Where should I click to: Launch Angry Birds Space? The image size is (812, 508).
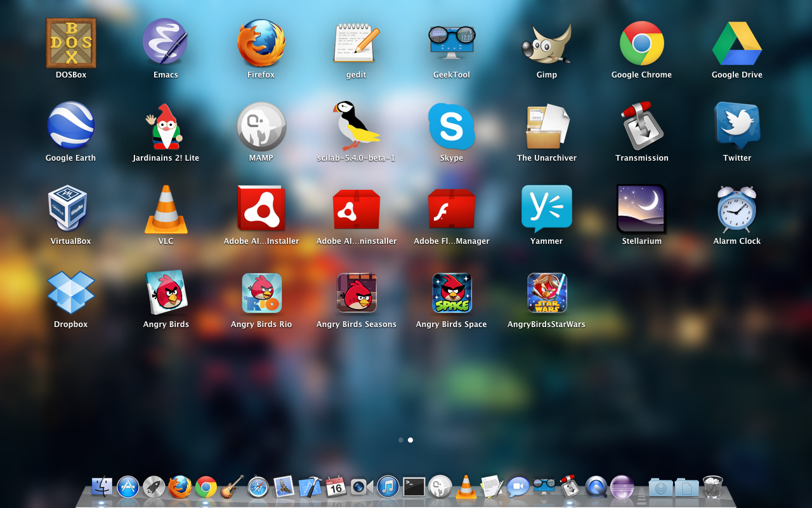[x=452, y=292]
